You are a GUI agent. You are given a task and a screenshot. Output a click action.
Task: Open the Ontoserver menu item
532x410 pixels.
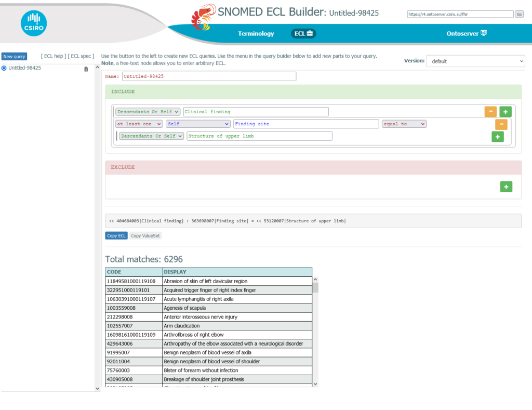point(467,33)
